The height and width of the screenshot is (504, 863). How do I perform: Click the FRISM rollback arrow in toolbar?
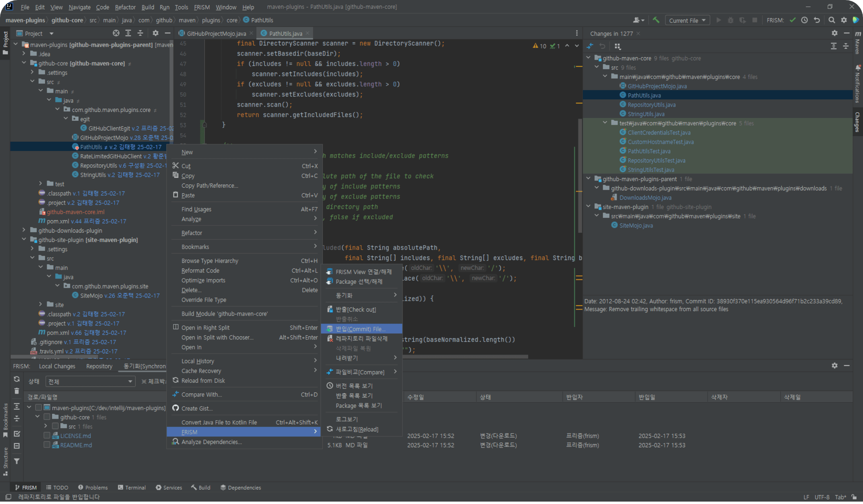coord(817,20)
